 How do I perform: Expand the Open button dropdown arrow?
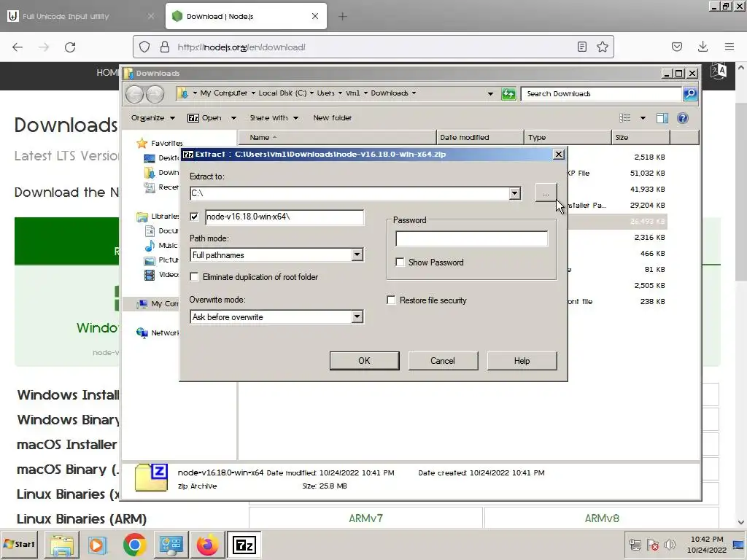(x=233, y=118)
